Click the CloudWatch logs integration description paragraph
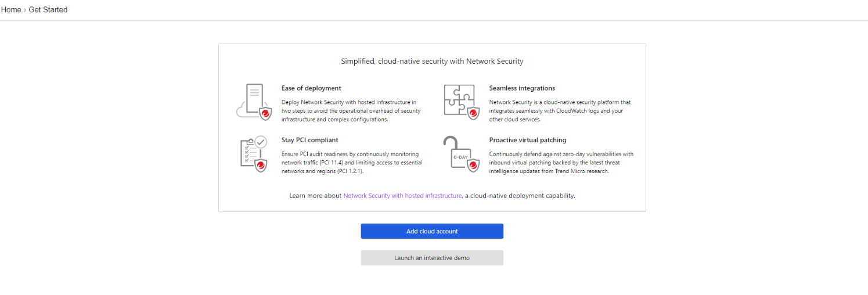Viewport: 868px width, 295px height. 560,110
